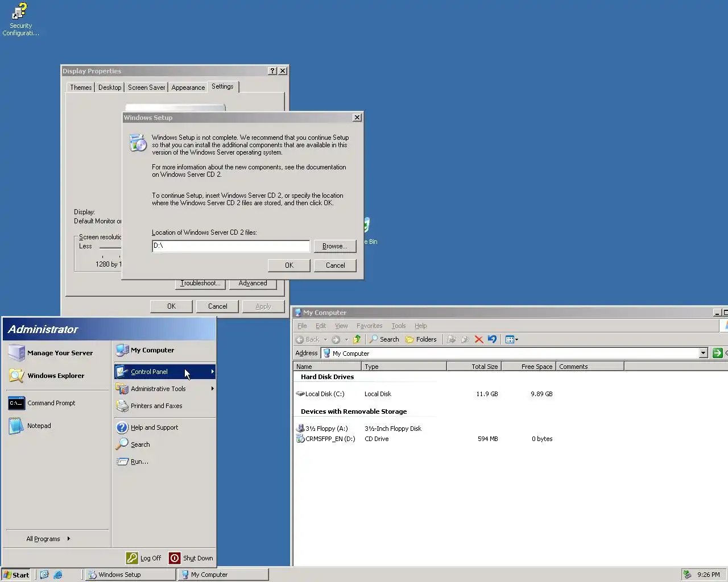Click Cancel in Windows Setup dialog
728x582 pixels.
335,265
